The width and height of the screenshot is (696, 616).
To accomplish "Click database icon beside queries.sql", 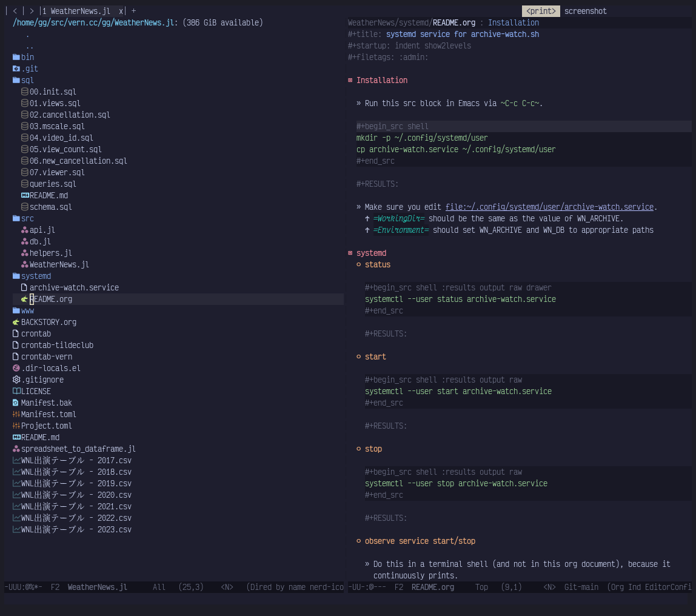I will tap(25, 184).
